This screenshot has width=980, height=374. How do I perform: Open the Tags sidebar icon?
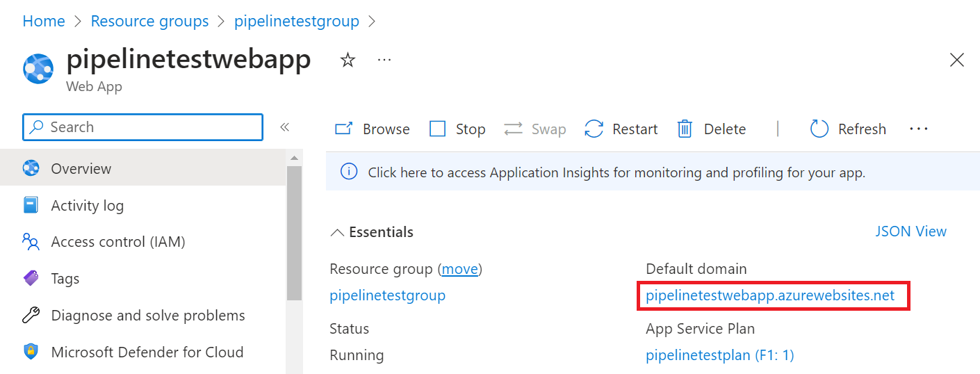pyautogui.click(x=31, y=279)
